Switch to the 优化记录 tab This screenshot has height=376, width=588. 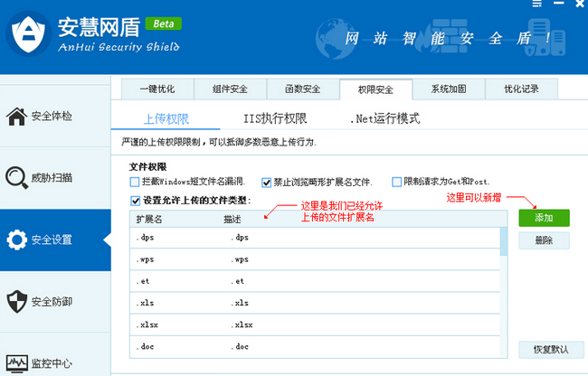coord(522,89)
